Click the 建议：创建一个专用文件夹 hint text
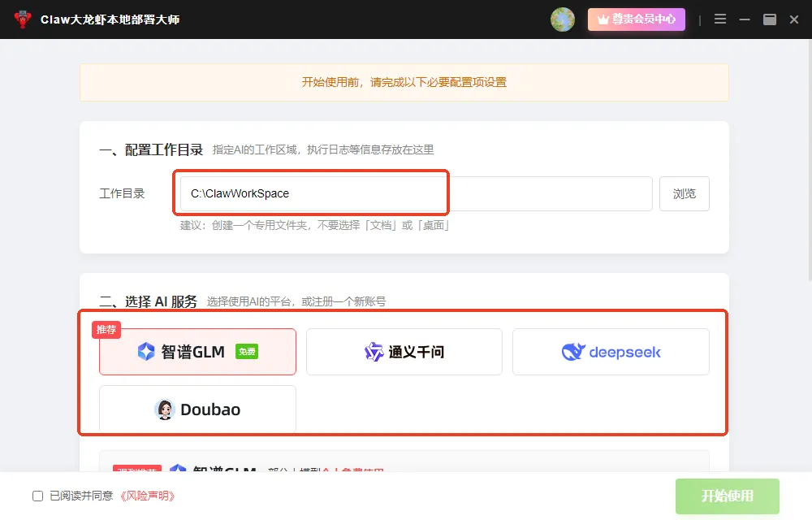The image size is (812, 520). (314, 225)
